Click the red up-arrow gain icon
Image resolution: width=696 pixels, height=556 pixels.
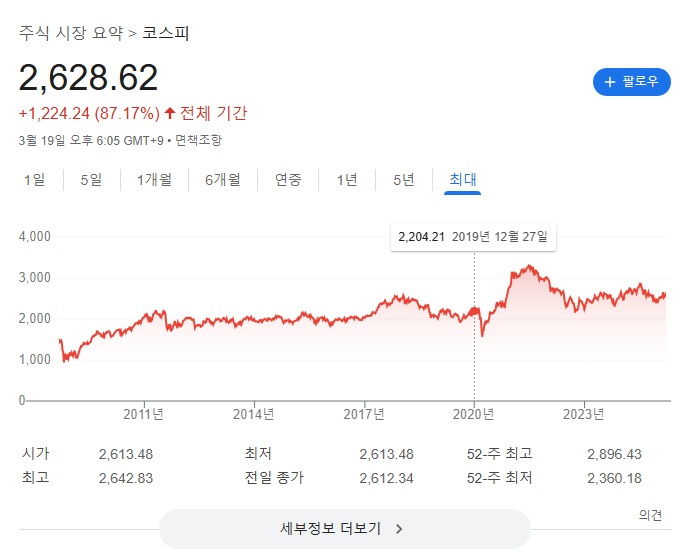click(x=169, y=113)
